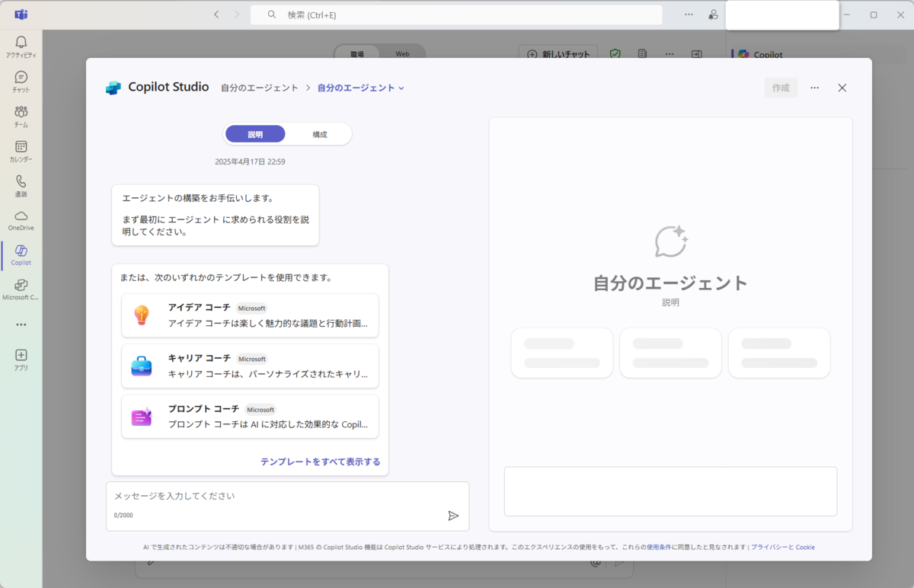Click the timestamp 2025年4月17日 22:59
The image size is (914, 588).
[250, 161]
